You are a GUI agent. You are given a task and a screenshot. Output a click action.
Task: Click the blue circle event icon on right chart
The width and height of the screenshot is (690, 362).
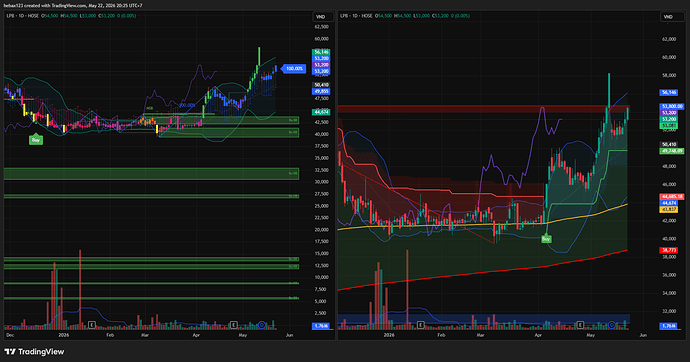pos(612,325)
